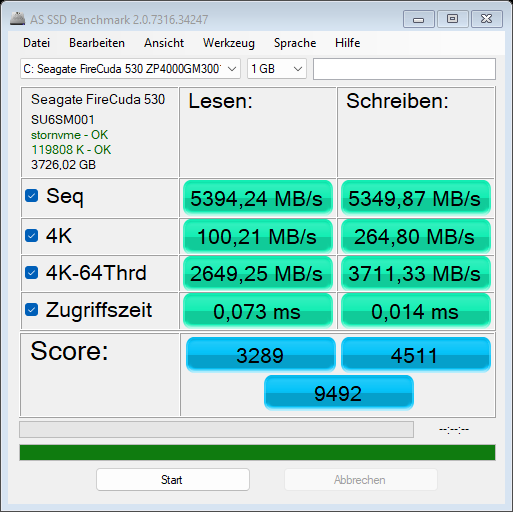Start the benchmark with Start button
513x512 pixels.
173,480
